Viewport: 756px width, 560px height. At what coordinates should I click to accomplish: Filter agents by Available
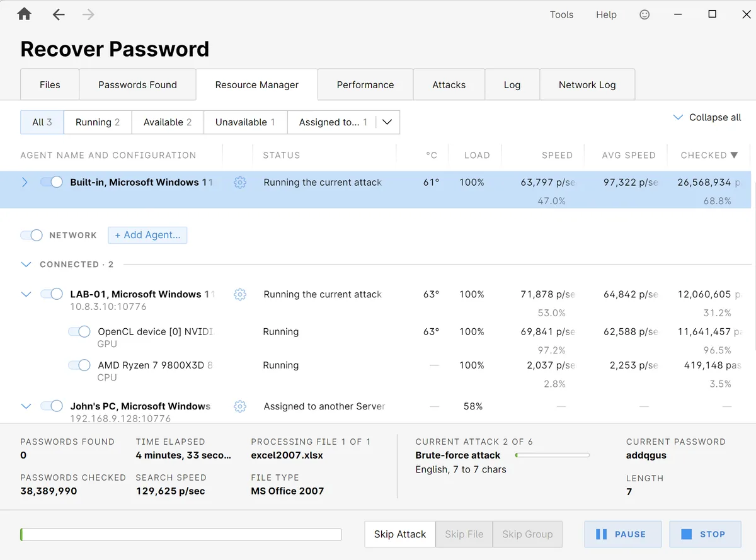tap(168, 122)
